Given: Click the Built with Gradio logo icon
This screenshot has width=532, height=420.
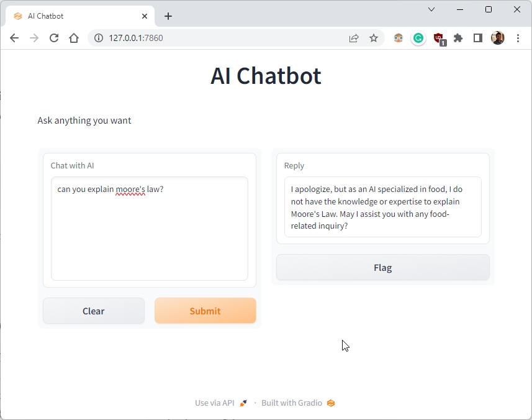Looking at the screenshot, I should (x=330, y=403).
